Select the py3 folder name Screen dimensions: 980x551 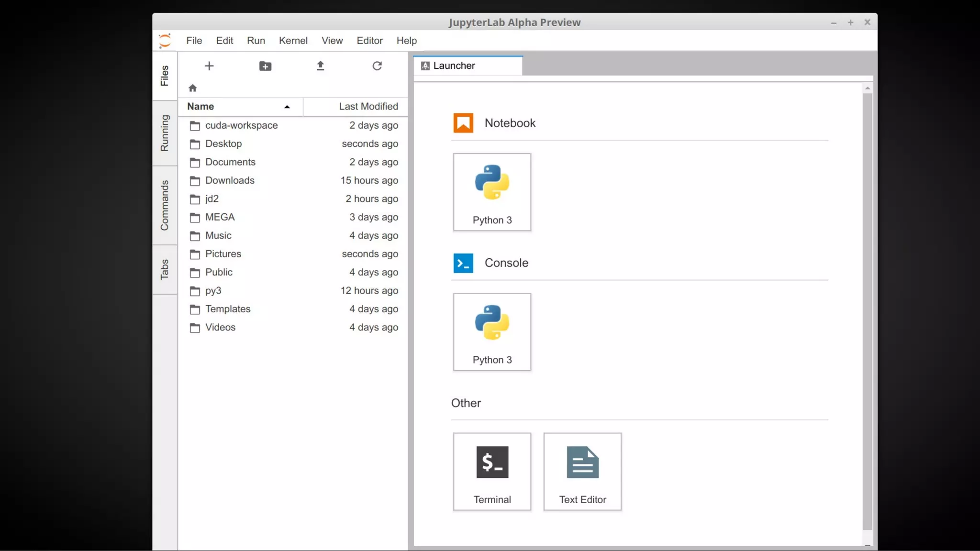coord(213,291)
